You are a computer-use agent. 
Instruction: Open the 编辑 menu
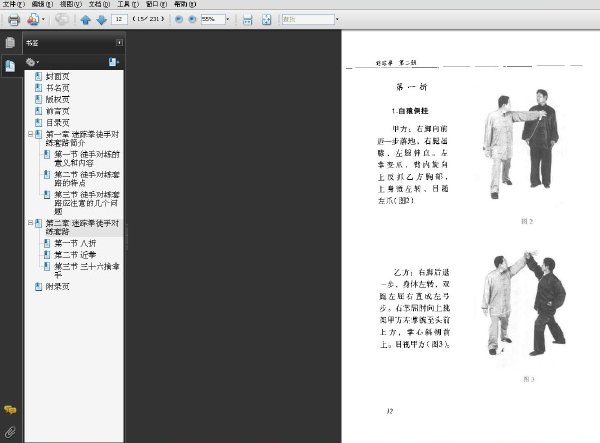(42, 4)
